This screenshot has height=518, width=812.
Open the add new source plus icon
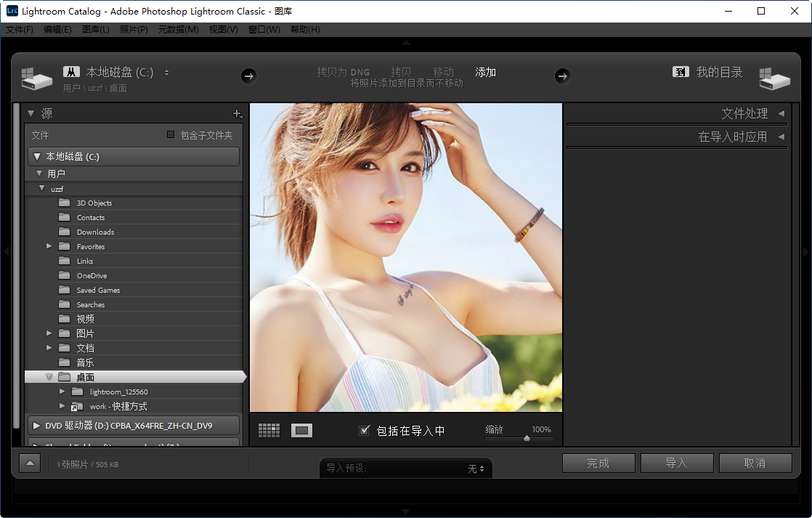click(237, 113)
